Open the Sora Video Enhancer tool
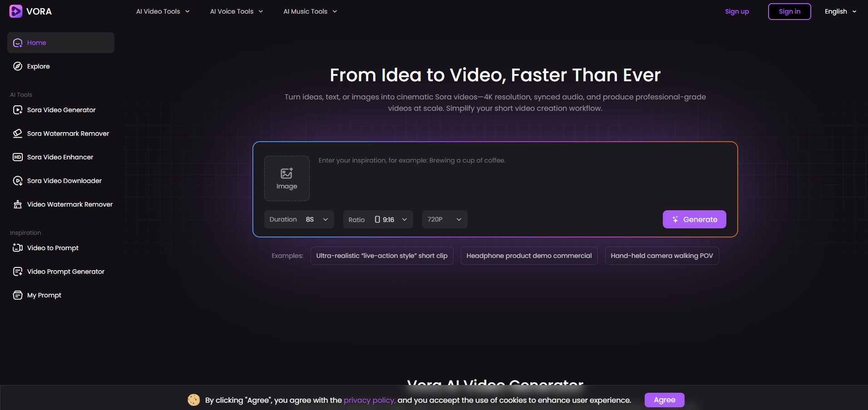 60,157
